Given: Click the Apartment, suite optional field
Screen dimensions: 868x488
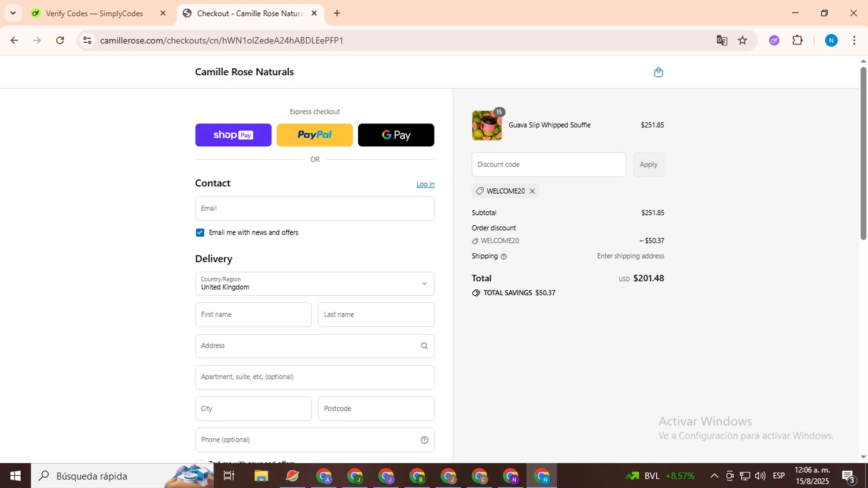Looking at the screenshot, I should click(x=315, y=377).
